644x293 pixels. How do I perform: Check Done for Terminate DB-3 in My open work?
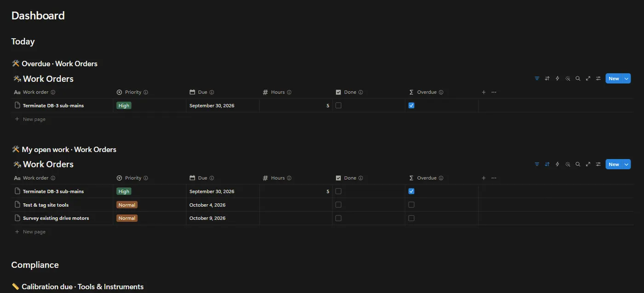click(x=339, y=191)
